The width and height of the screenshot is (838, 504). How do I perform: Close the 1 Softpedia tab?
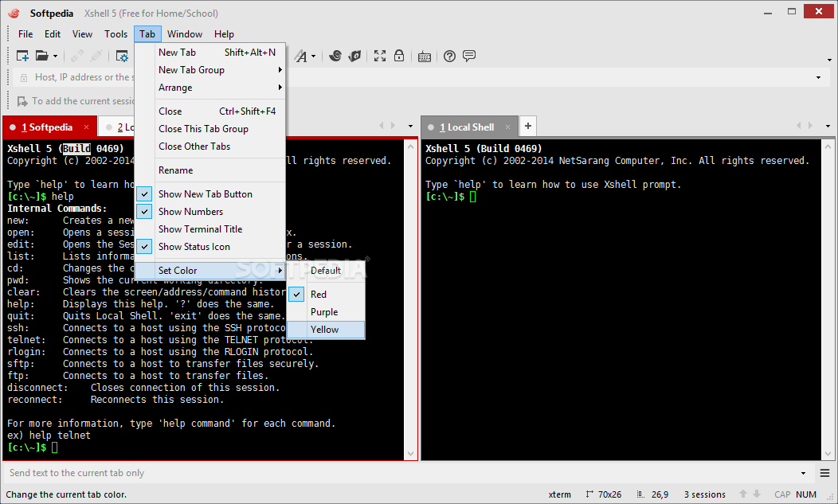(x=86, y=127)
